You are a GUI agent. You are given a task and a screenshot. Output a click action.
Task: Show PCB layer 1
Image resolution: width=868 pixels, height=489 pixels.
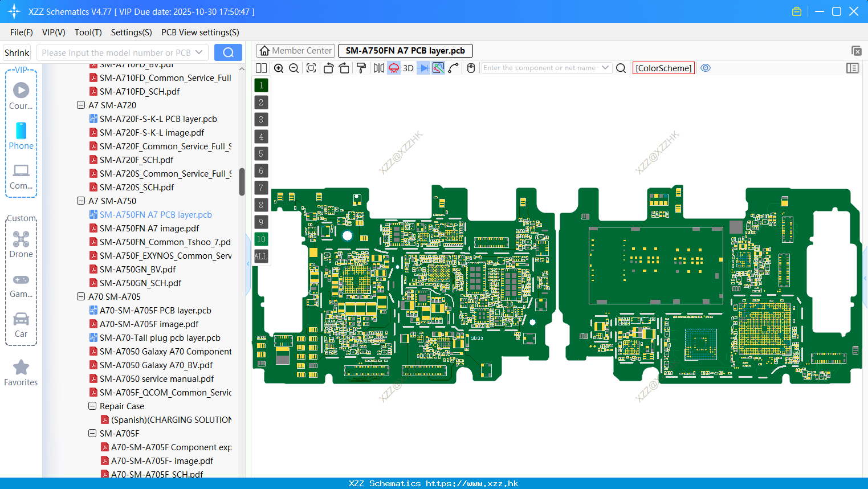[x=261, y=85]
